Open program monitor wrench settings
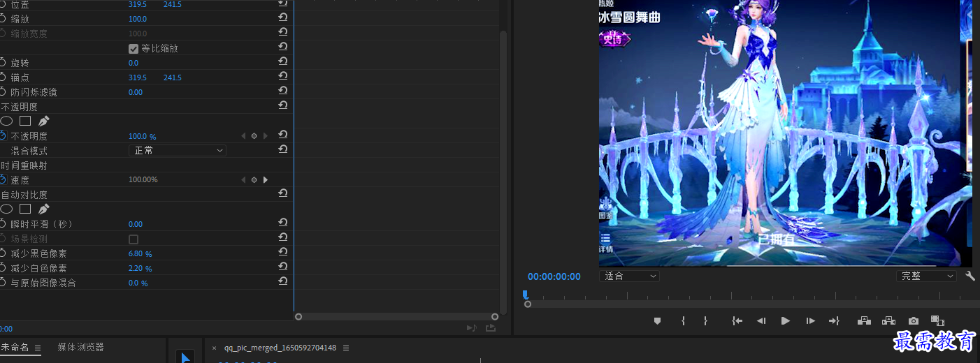This screenshot has height=363, width=980. tap(970, 276)
